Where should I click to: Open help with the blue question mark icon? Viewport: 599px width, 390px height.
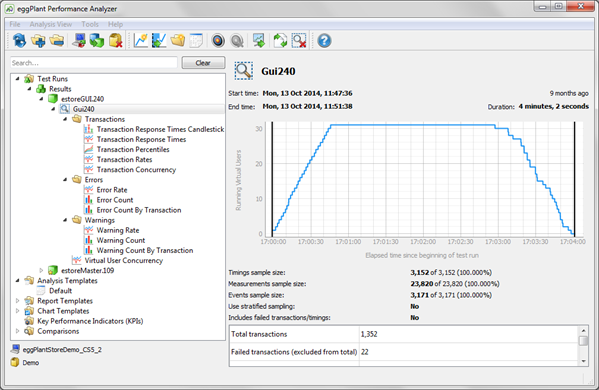[x=324, y=40]
